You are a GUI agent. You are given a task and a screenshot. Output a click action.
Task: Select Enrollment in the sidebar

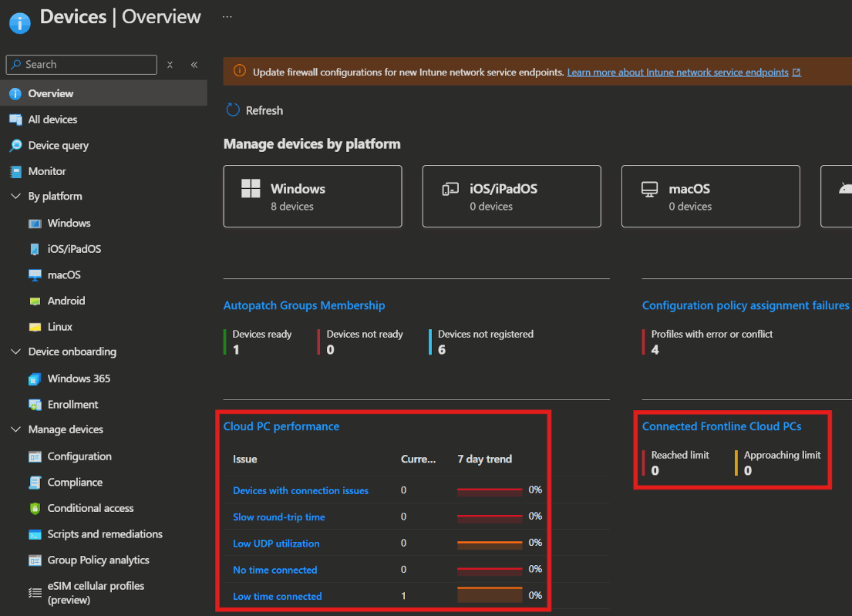point(72,404)
